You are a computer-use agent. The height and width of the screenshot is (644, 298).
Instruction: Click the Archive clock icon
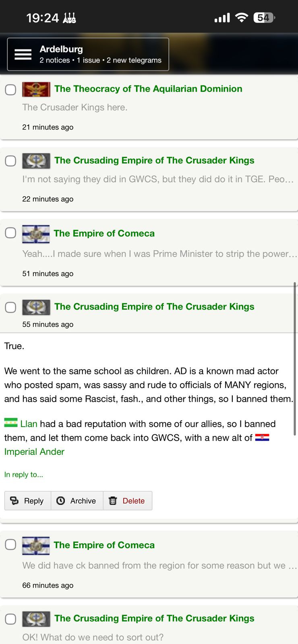click(61, 501)
